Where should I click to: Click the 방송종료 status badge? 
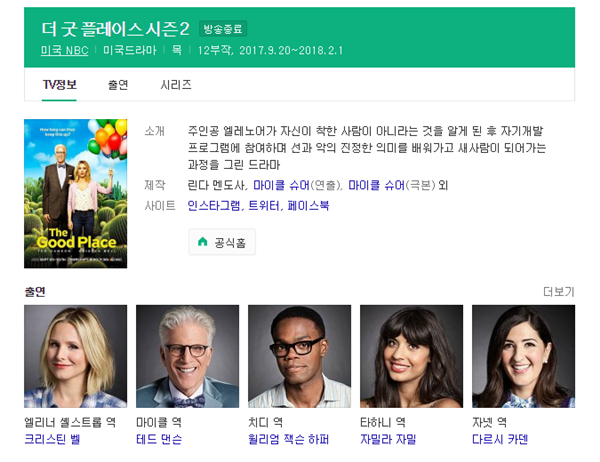click(223, 29)
